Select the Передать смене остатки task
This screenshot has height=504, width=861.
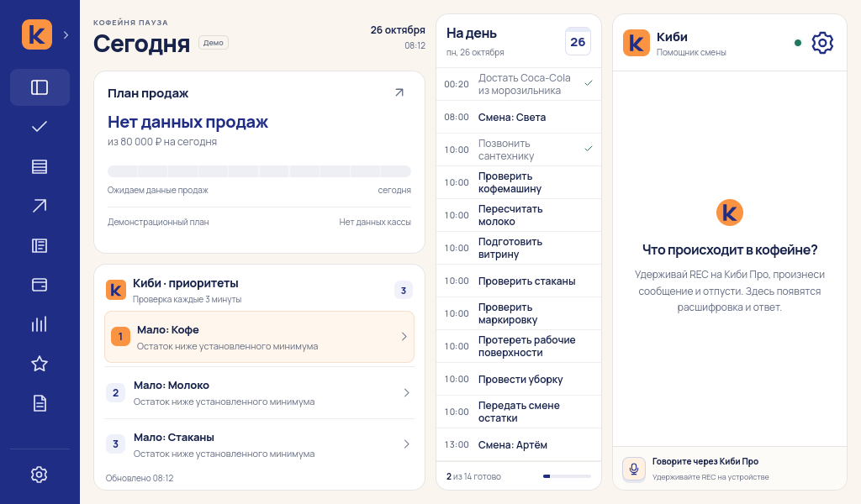(518, 412)
